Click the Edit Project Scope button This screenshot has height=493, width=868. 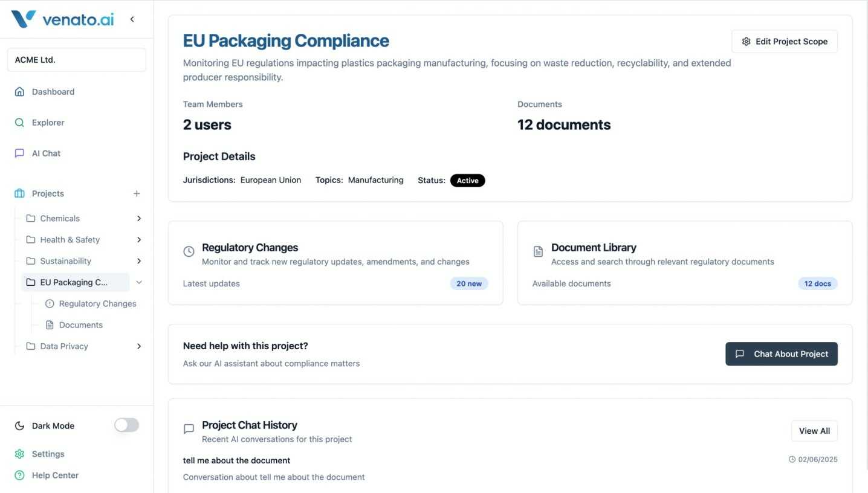coord(784,42)
